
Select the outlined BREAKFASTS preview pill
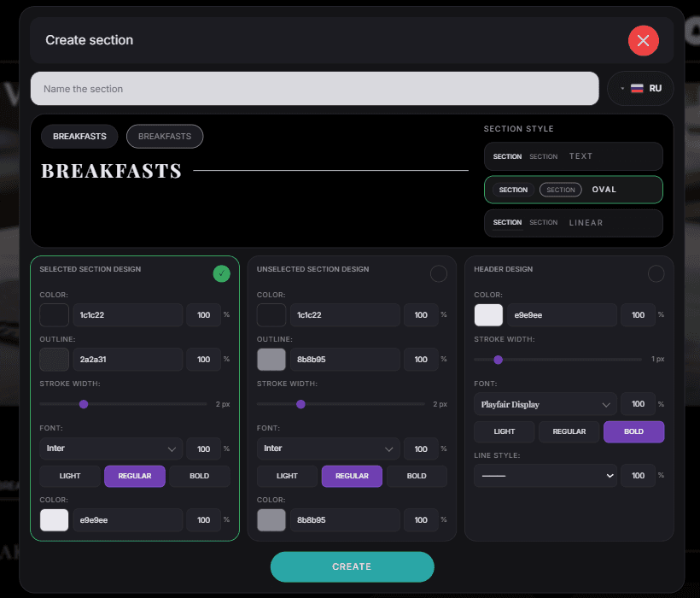(x=165, y=136)
